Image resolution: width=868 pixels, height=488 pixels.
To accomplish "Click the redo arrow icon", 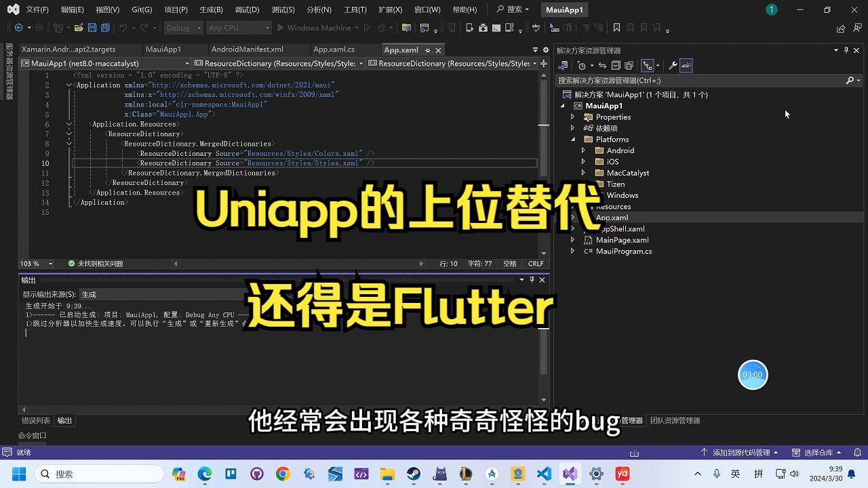I will (144, 28).
